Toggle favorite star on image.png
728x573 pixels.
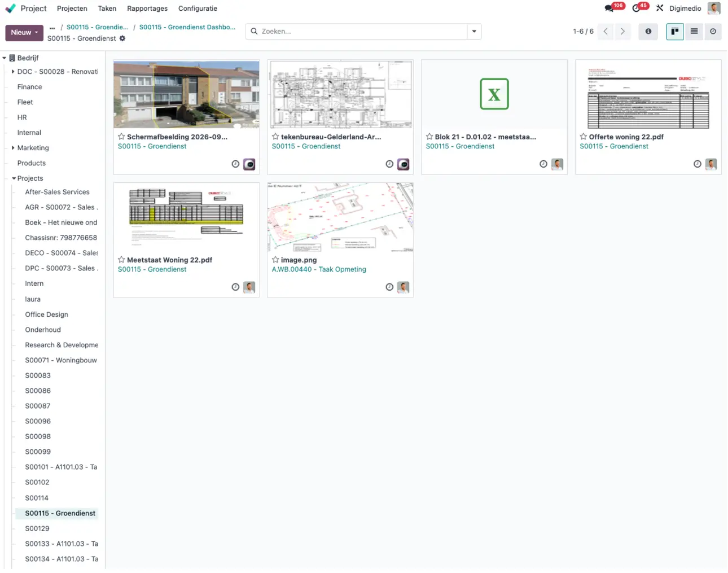coord(275,260)
